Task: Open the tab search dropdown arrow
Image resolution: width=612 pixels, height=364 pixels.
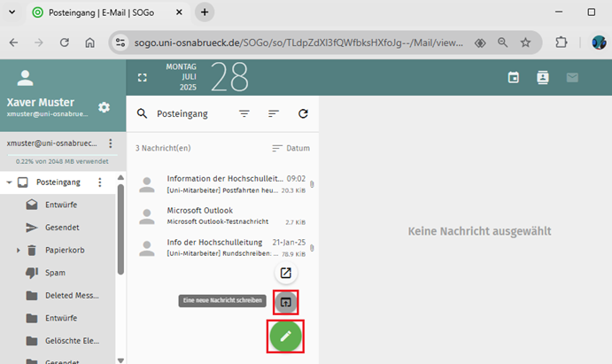Action: coord(12,12)
